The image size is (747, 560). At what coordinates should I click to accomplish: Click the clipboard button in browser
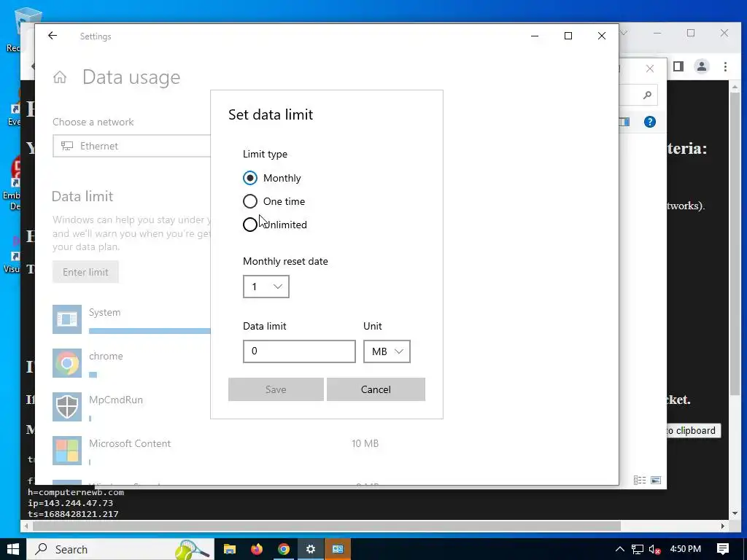693,430
